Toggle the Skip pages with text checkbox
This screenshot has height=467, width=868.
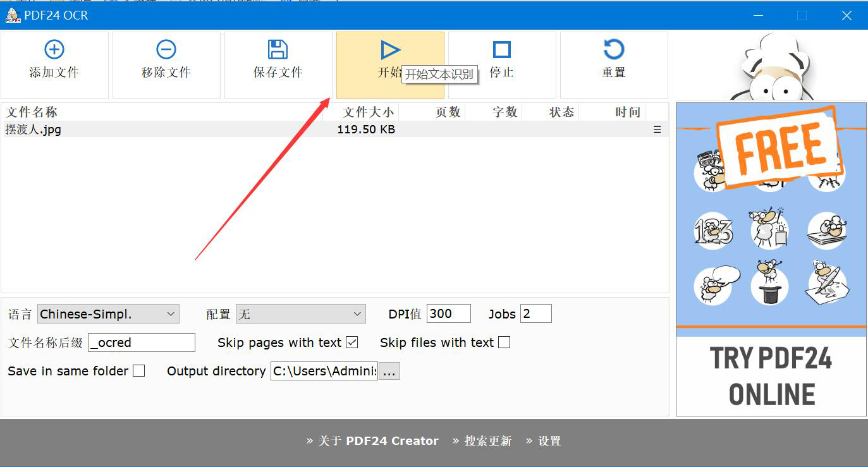[x=352, y=343]
